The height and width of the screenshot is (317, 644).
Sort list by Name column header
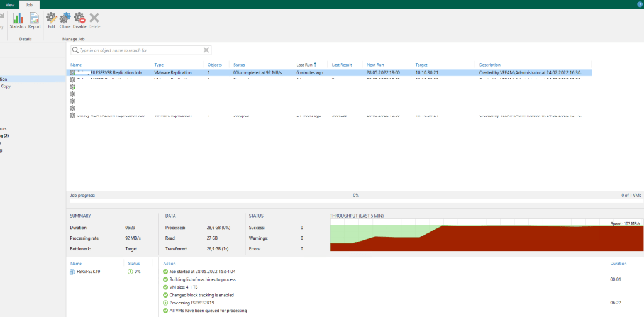[76, 65]
